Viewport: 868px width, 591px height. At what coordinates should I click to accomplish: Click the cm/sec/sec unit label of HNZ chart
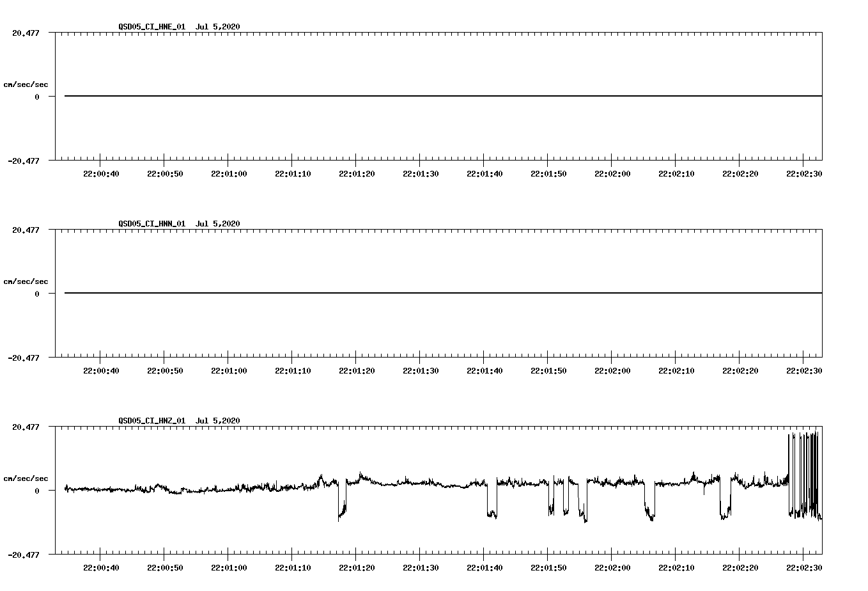26,478
